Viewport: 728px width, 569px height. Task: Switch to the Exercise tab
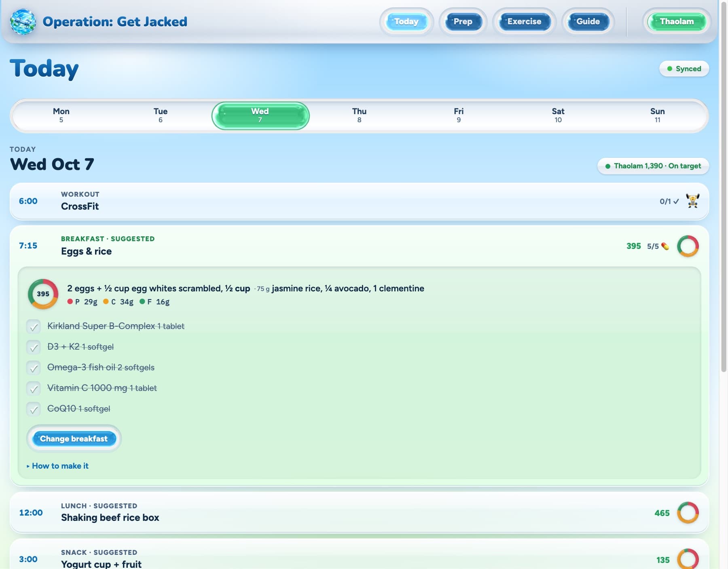[524, 21]
